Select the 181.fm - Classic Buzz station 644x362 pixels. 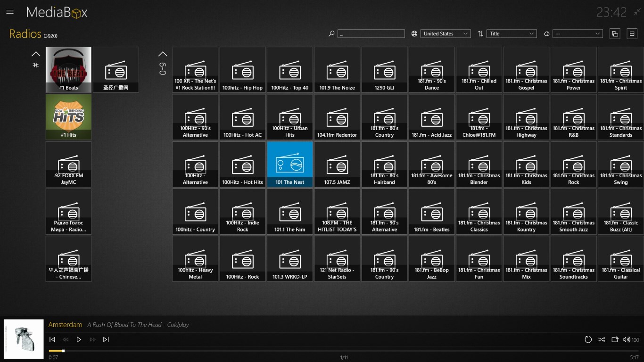(621, 212)
